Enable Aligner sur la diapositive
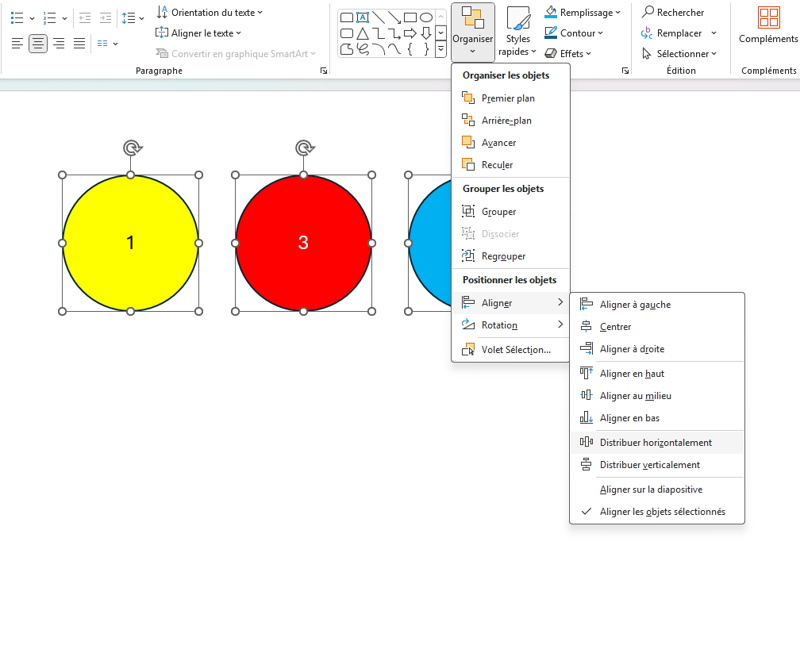The width and height of the screenshot is (800, 672). click(657, 490)
